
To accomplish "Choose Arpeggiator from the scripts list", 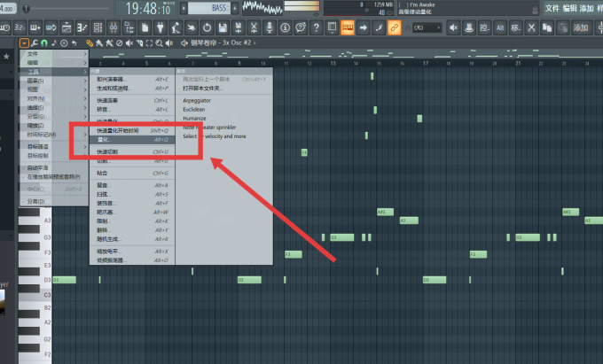I will coord(197,101).
